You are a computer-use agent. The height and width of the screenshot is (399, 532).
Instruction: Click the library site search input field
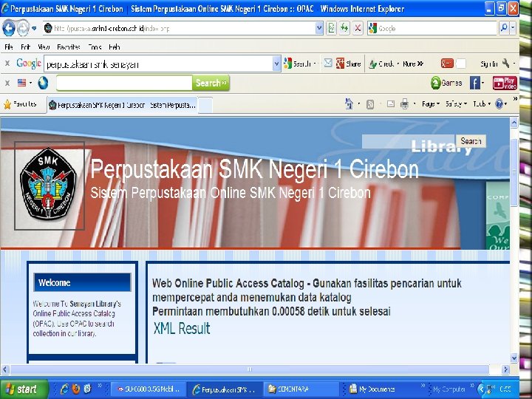pyautogui.click(x=409, y=141)
